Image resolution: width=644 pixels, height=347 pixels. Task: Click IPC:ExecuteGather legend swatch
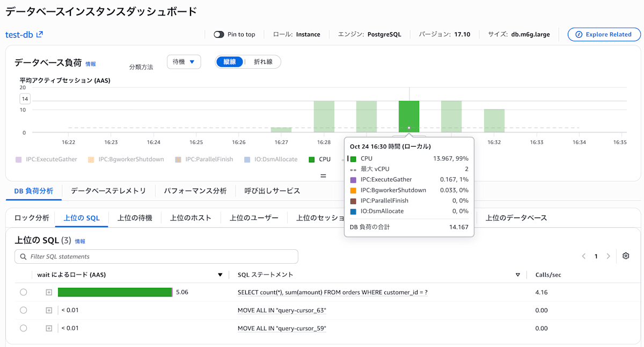coord(19,160)
